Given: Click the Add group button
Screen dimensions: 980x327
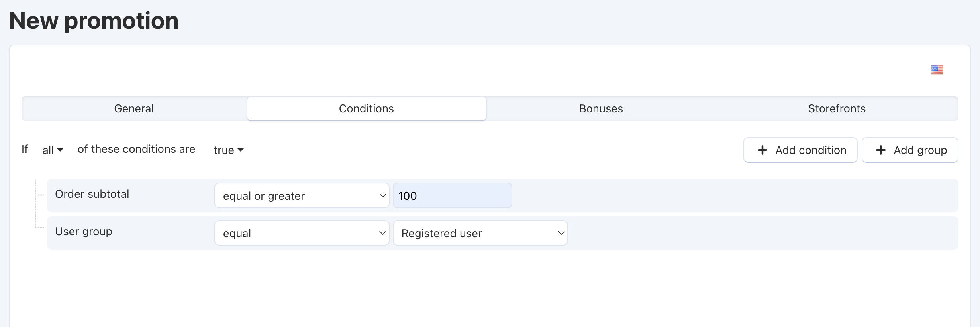Looking at the screenshot, I should tap(910, 150).
